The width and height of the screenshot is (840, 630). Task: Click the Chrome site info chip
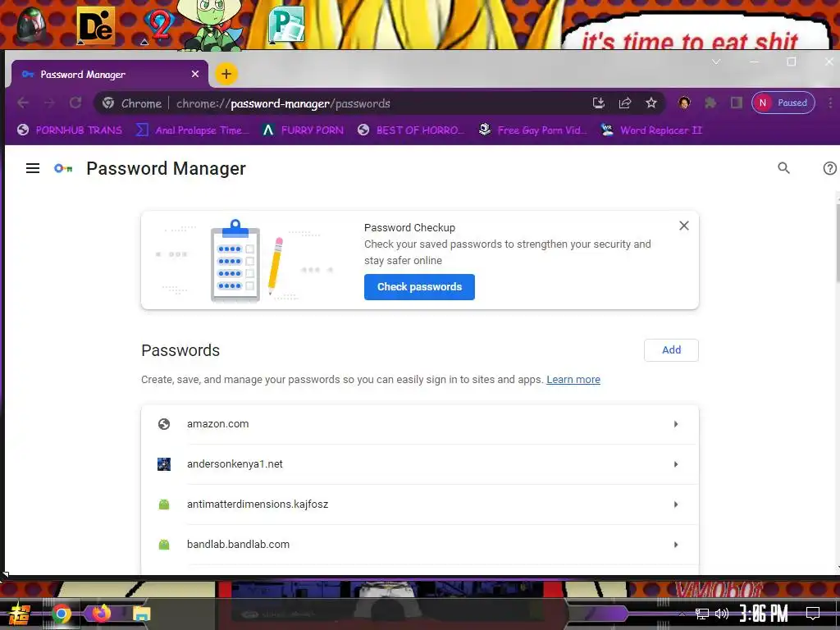point(132,103)
